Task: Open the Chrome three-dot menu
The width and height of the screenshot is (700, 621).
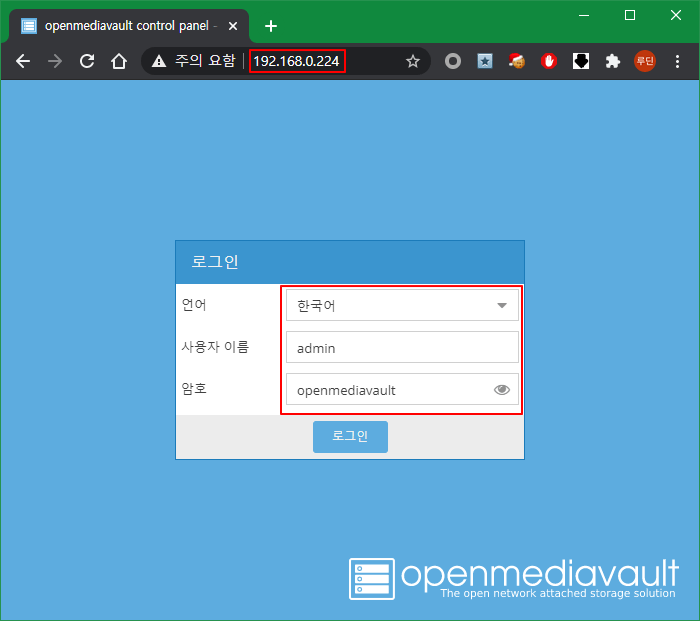Action: tap(677, 61)
